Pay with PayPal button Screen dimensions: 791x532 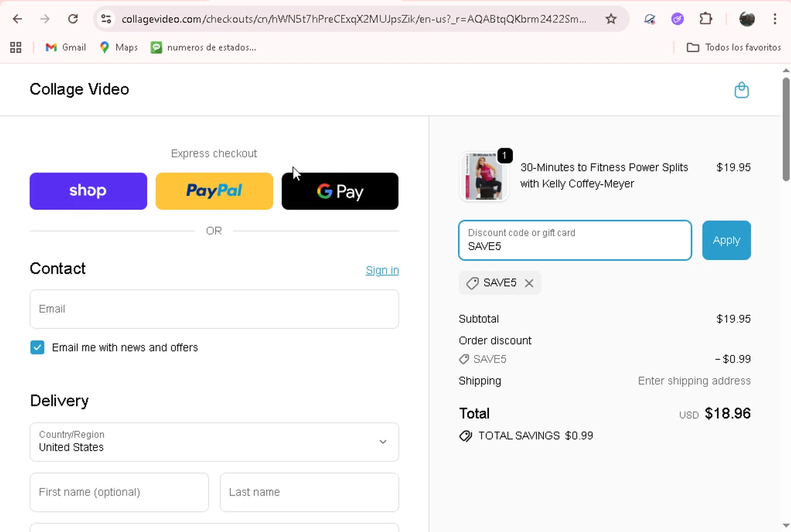pos(214,191)
